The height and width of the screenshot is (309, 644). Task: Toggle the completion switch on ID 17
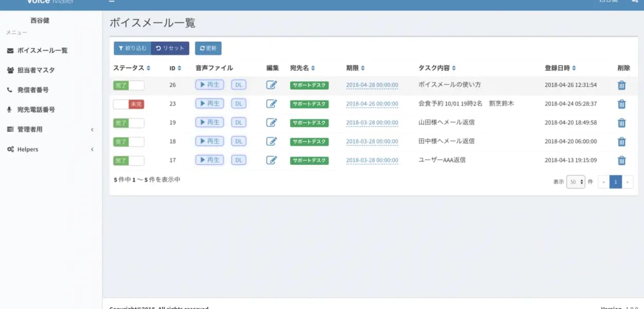coord(128,160)
